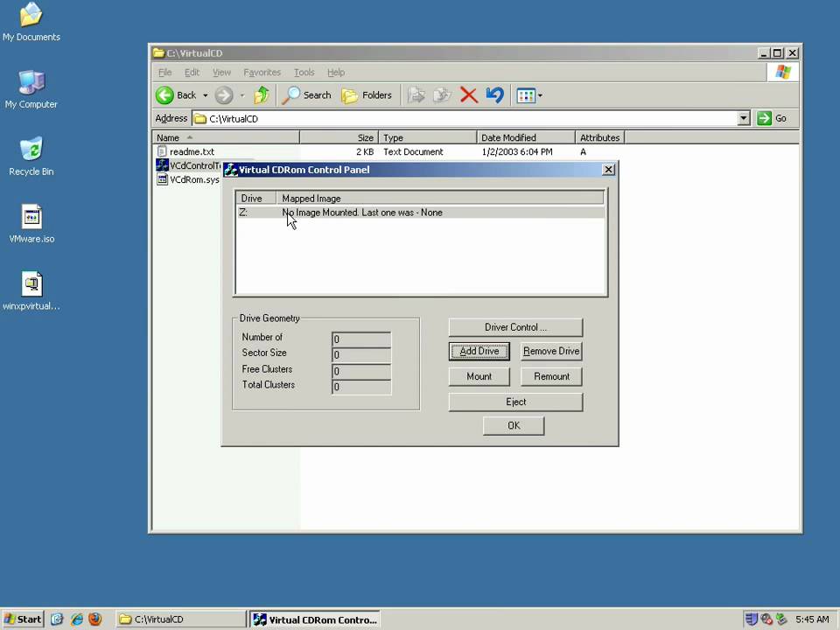Select the Z: drive row
The height and width of the screenshot is (630, 840).
(421, 213)
